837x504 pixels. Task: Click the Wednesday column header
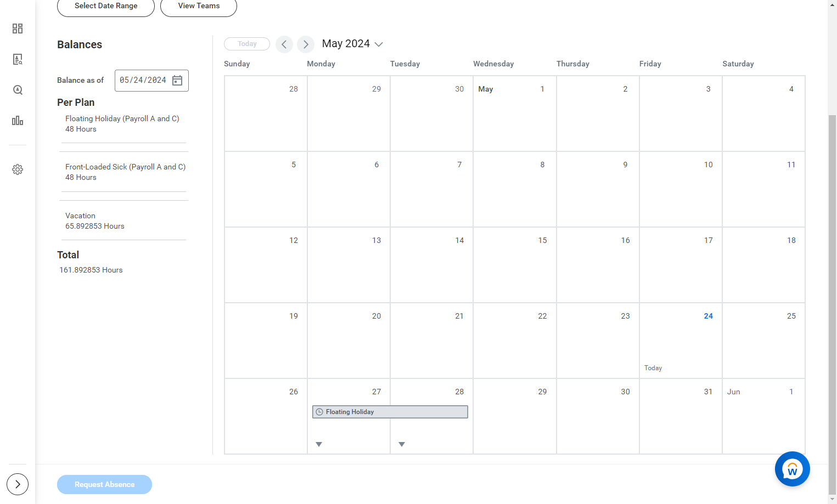point(493,64)
